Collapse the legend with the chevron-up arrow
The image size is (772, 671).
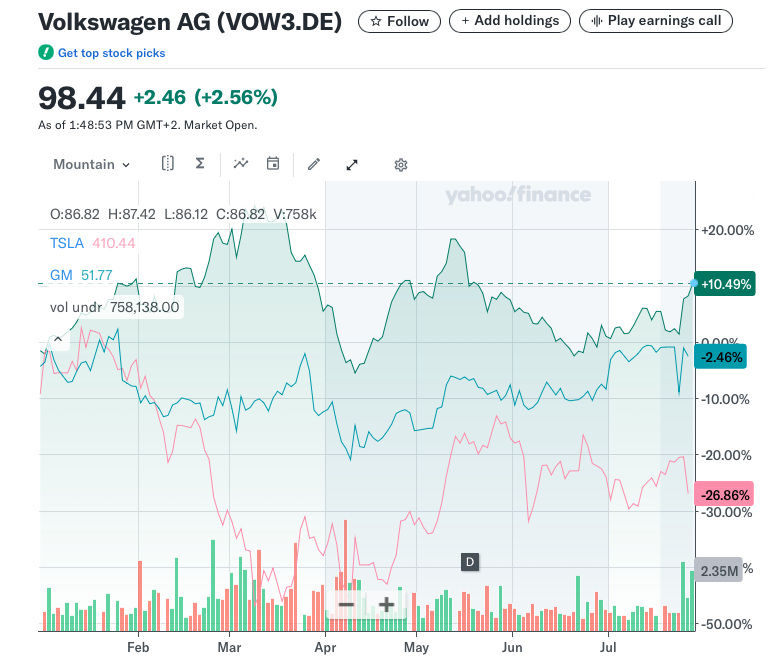(x=57, y=340)
